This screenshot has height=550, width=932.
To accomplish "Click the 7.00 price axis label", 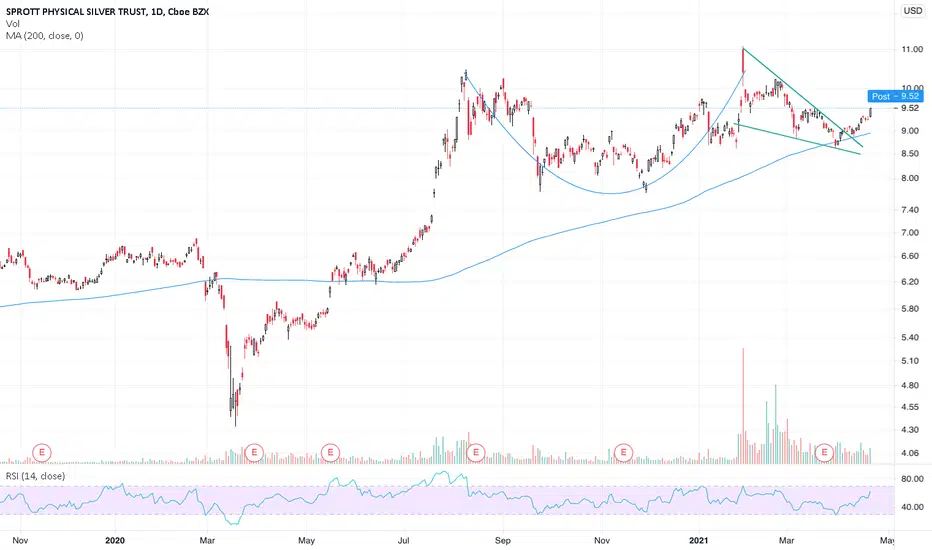I will click(x=912, y=232).
